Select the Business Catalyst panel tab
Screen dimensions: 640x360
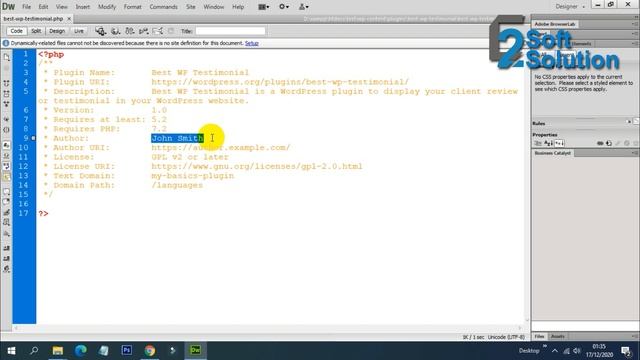point(553,153)
